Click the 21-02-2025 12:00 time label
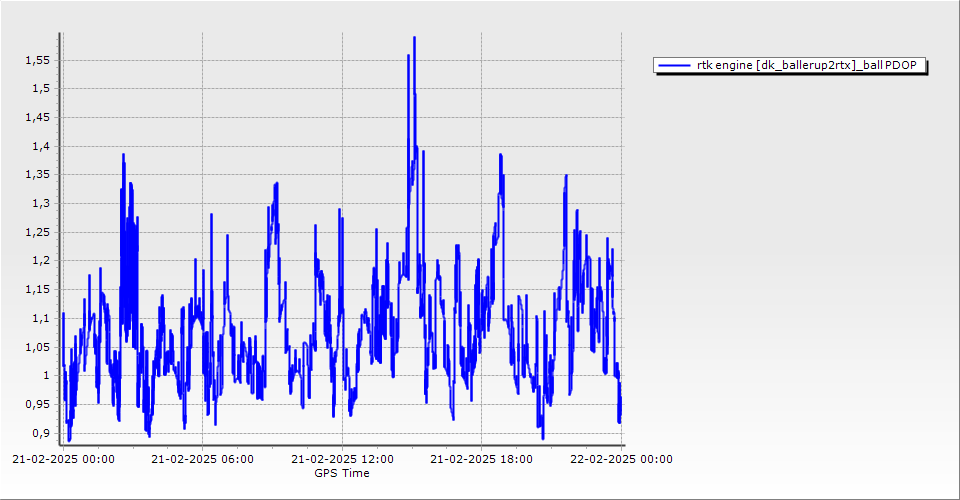The image size is (960, 500). point(342,459)
